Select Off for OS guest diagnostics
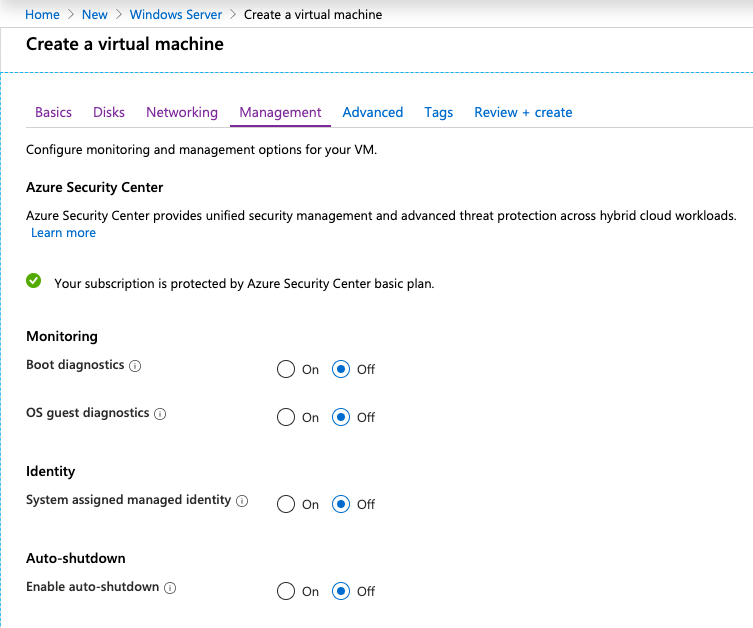This screenshot has width=753, height=628. pyautogui.click(x=341, y=417)
